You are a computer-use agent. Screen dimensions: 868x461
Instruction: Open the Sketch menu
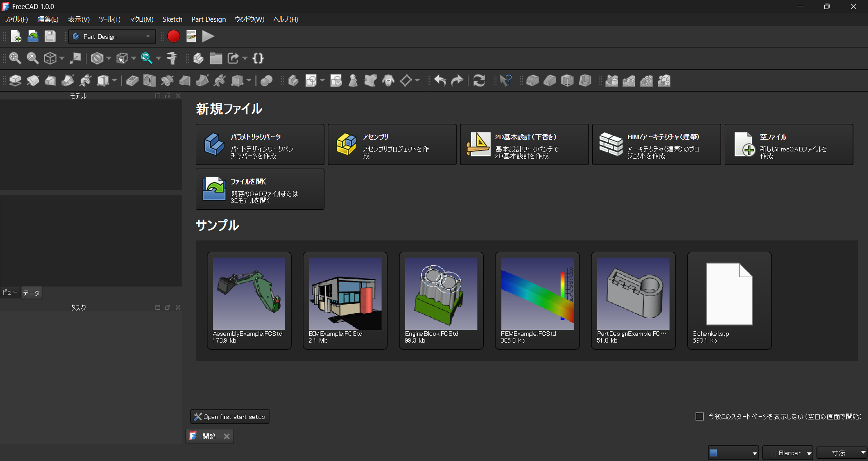[x=173, y=19]
